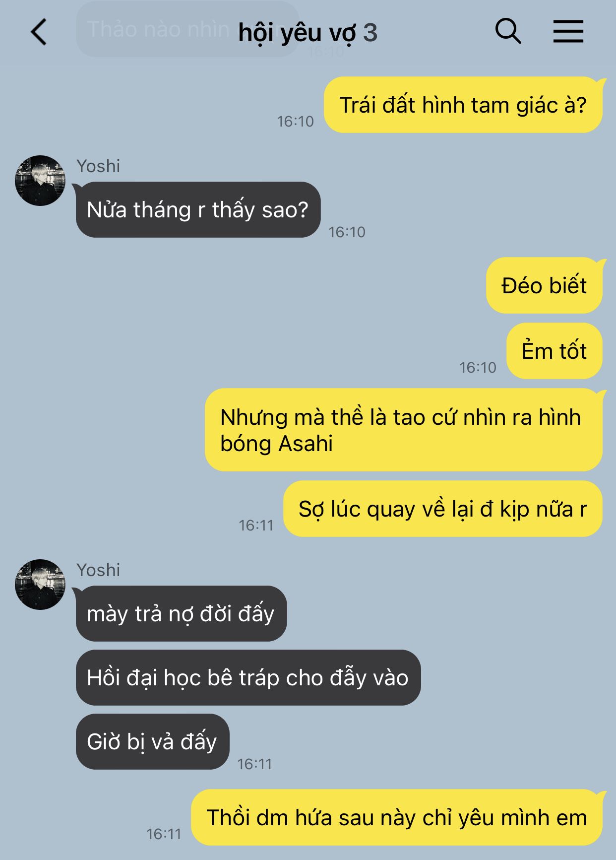The width and height of the screenshot is (616, 860).
Task: Open the hamburger menu icon
Action: pyautogui.click(x=568, y=31)
